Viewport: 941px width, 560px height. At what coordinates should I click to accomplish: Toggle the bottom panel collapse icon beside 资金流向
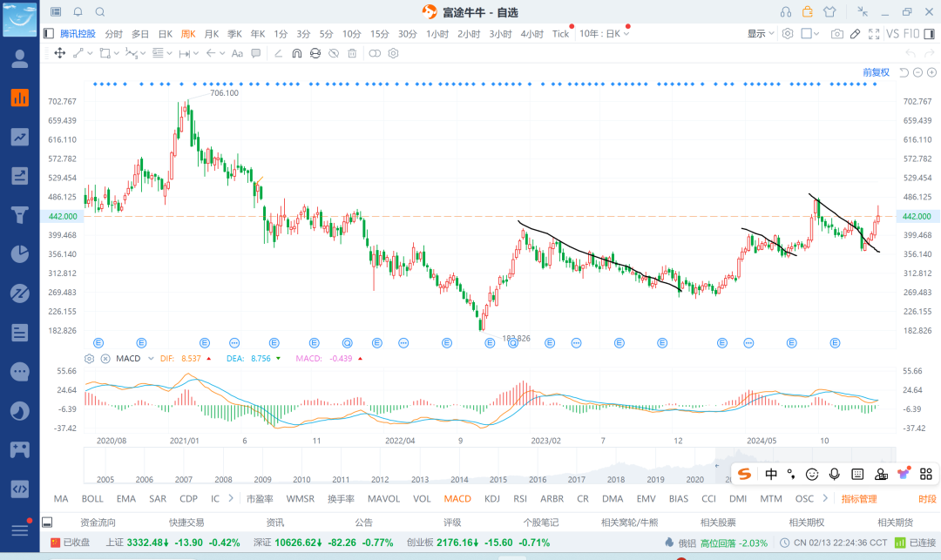point(47,523)
